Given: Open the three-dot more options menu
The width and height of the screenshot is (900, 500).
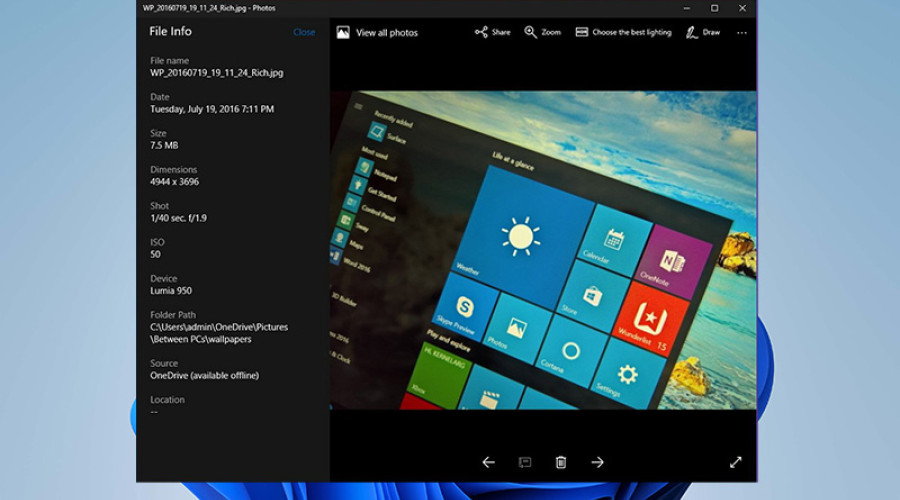Looking at the screenshot, I should pos(742,33).
